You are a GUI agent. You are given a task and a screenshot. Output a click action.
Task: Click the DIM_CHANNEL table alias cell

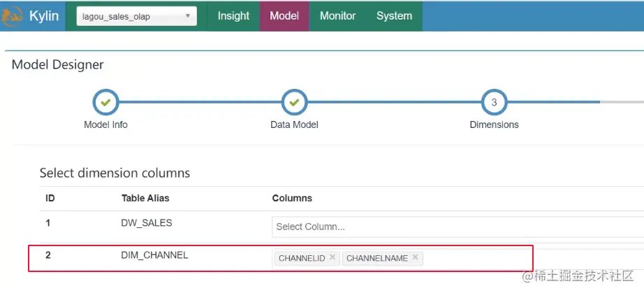coord(154,255)
